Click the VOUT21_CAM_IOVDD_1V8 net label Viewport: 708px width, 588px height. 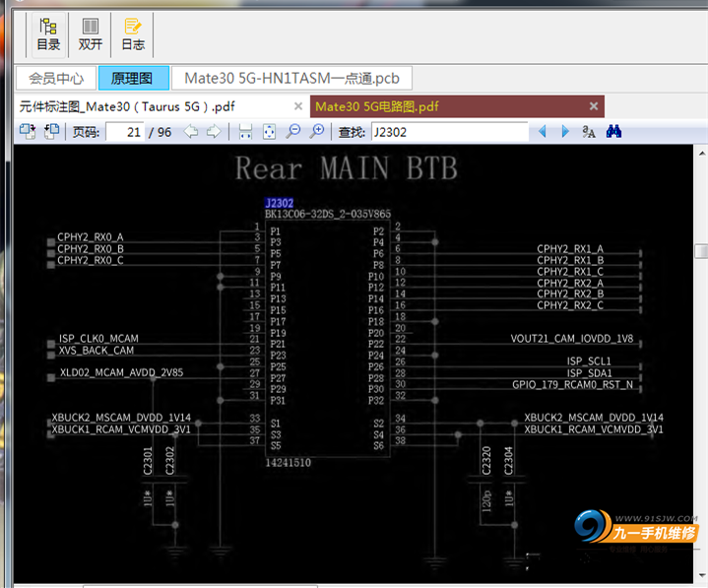572,339
